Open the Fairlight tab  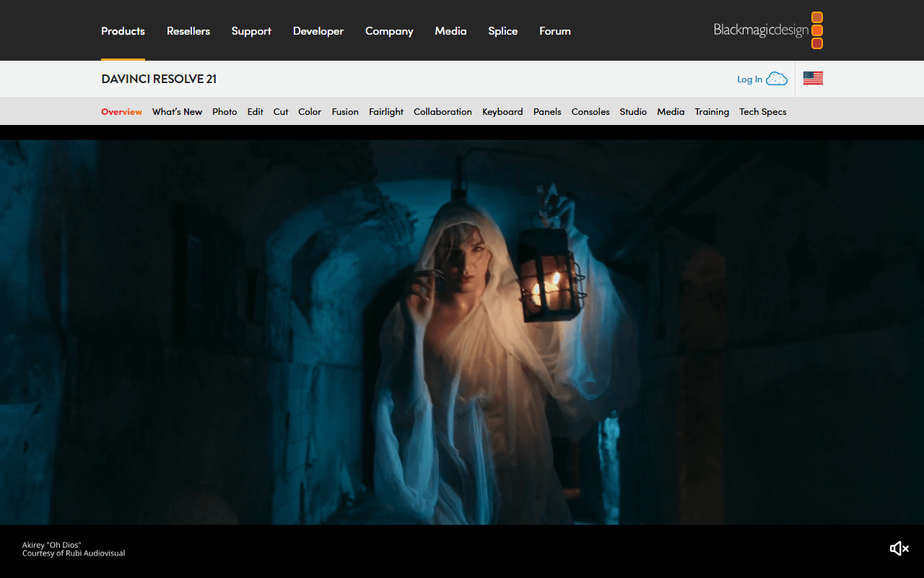386,111
